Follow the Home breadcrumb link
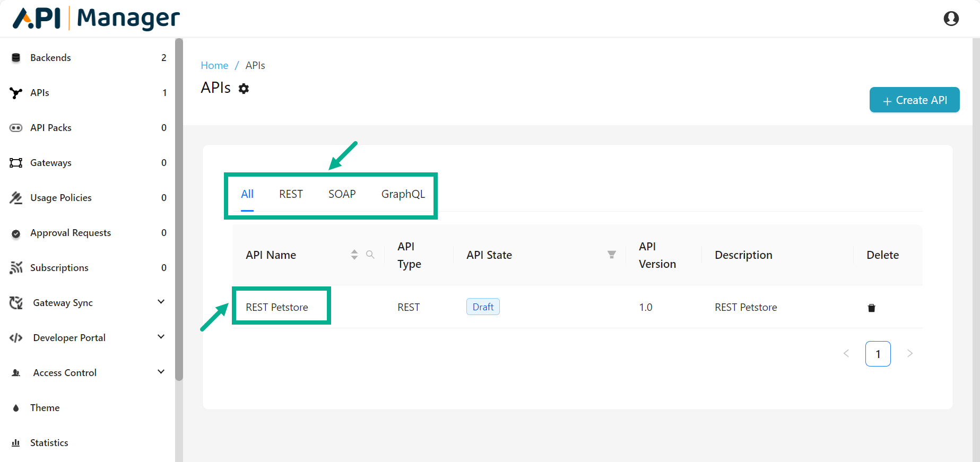The image size is (980, 462). coord(214,65)
